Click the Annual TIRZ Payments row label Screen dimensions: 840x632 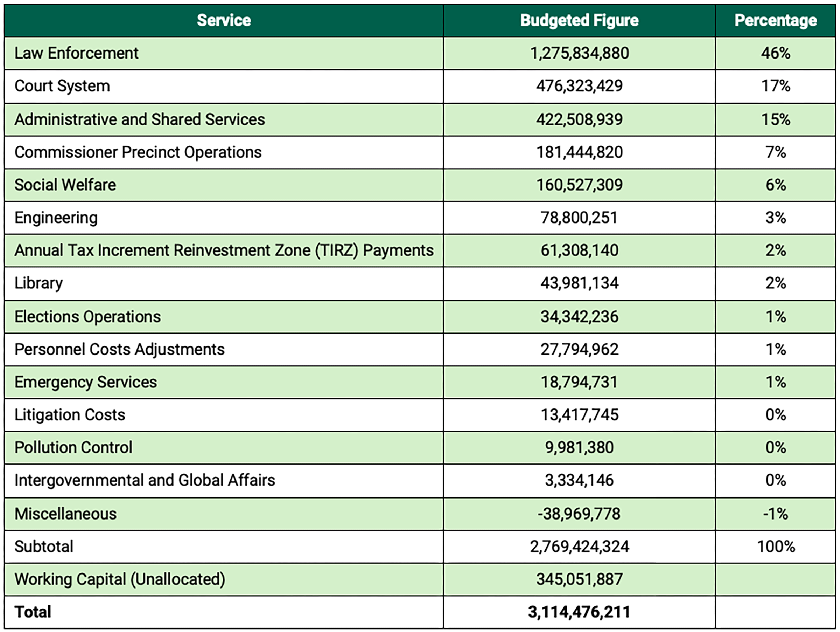click(224, 250)
